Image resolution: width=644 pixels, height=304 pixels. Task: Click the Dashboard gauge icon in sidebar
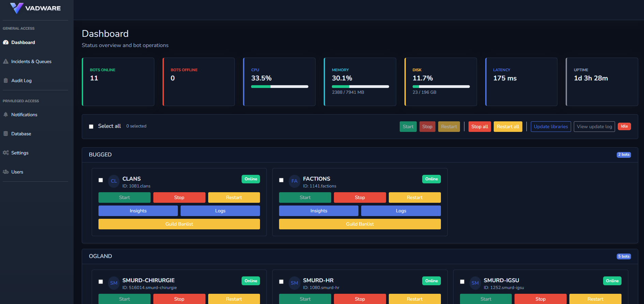tap(6, 42)
